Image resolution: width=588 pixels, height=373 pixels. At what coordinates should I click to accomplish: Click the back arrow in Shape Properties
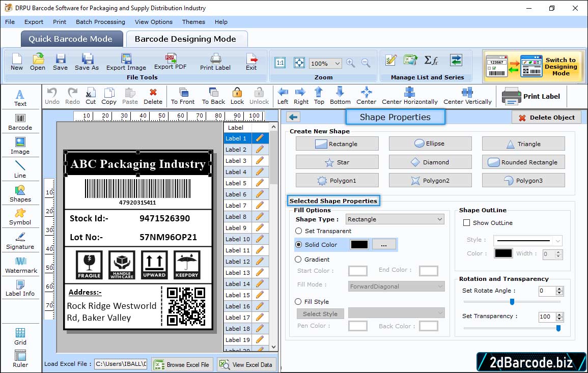[x=293, y=118]
